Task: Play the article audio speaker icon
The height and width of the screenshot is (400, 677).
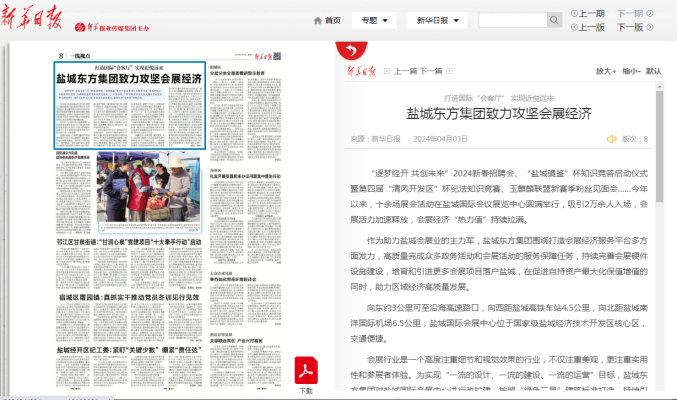Action: [611, 139]
